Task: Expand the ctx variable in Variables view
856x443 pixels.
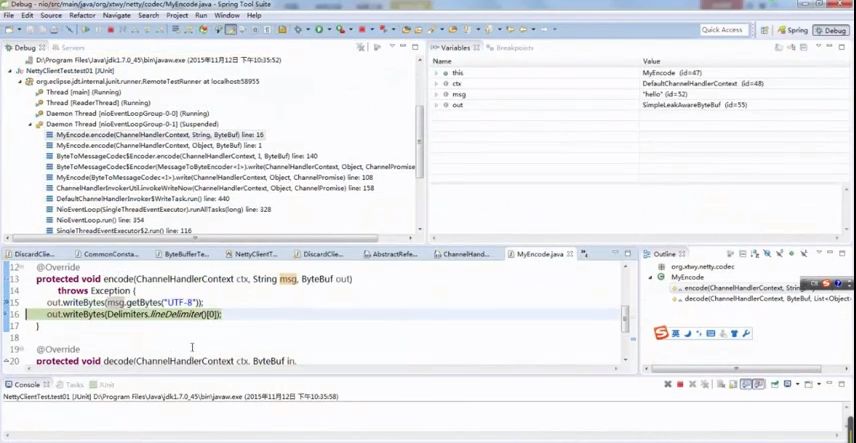Action: point(436,83)
